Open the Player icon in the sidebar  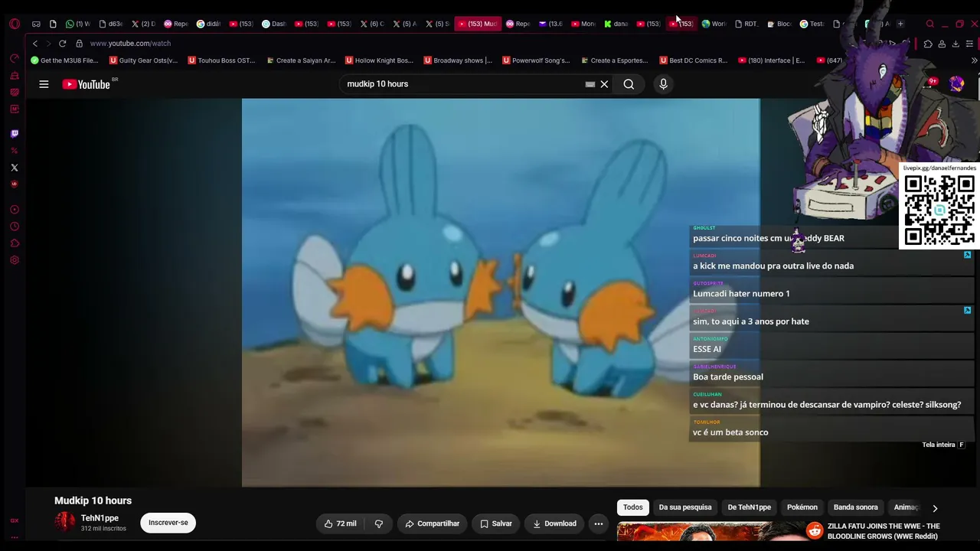pyautogui.click(x=15, y=210)
